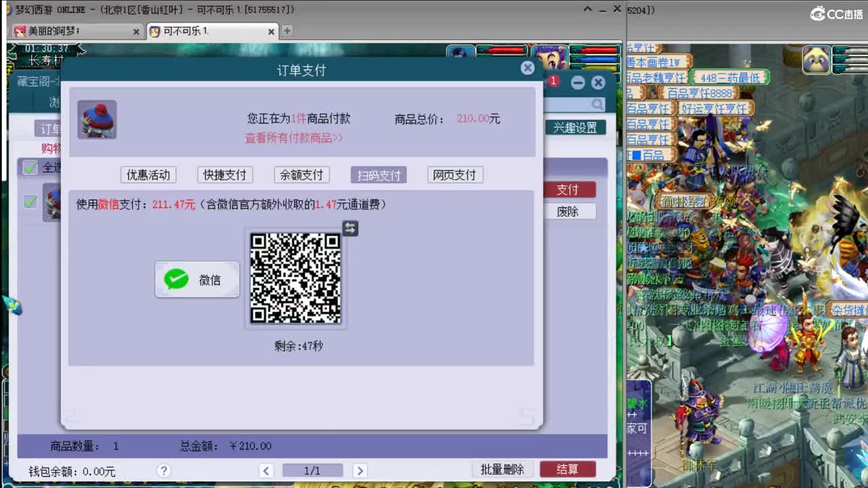
Task: Click the 1/1 page indicator field
Action: pyautogui.click(x=313, y=470)
